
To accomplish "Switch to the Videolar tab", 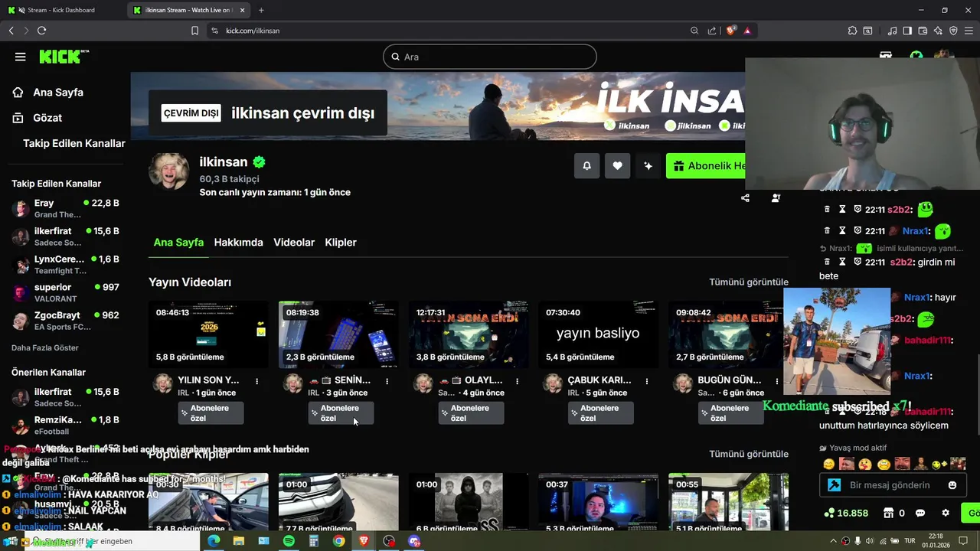I will tap(294, 242).
